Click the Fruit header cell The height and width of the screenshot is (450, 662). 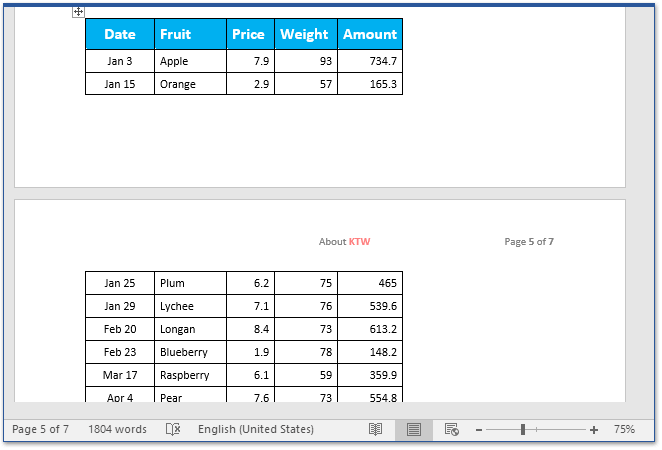190,34
